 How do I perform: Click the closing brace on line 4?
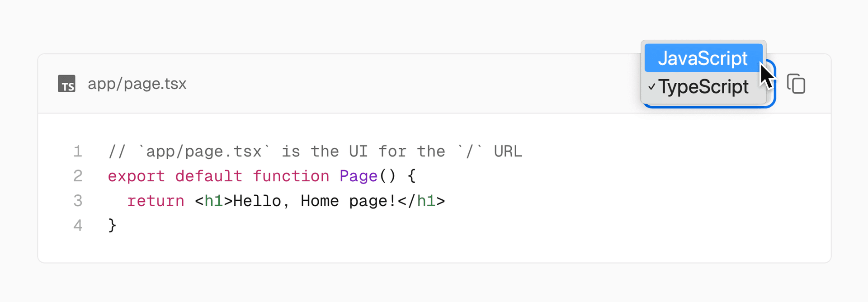tap(112, 225)
